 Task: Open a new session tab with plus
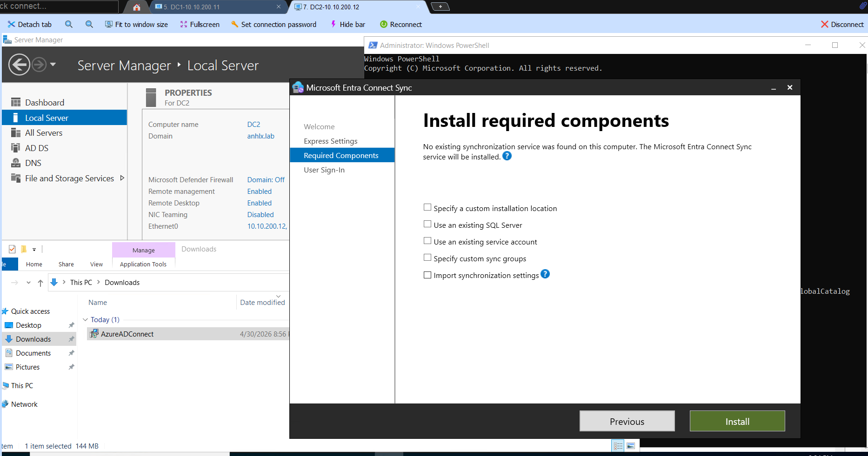click(x=440, y=7)
